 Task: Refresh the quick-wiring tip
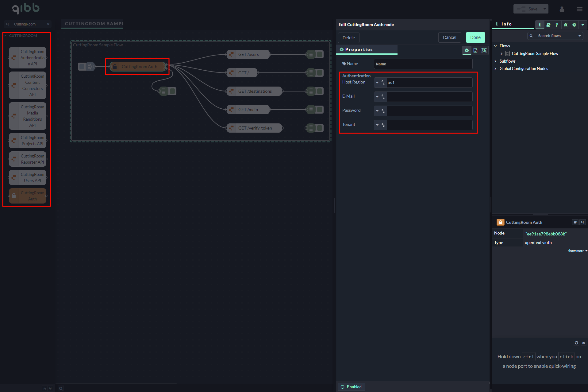click(x=576, y=343)
